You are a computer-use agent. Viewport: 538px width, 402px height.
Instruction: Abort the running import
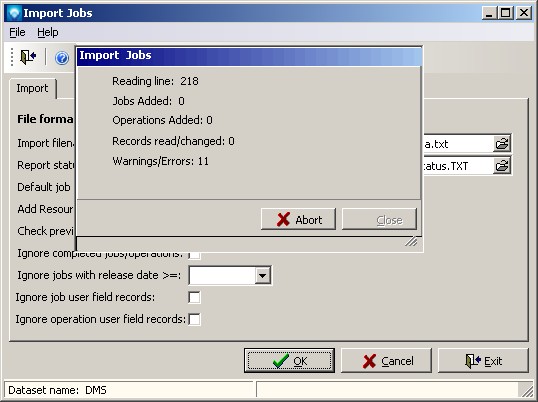(x=298, y=219)
